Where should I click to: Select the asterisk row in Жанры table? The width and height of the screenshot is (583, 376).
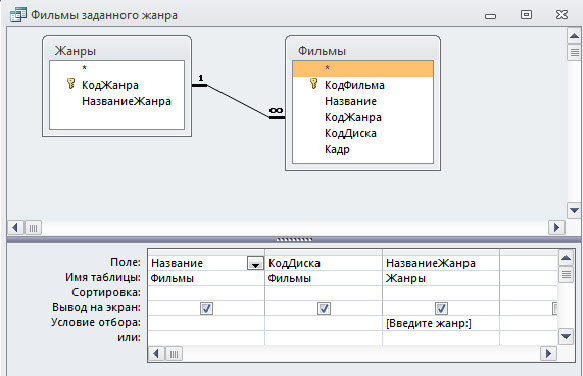(x=117, y=68)
